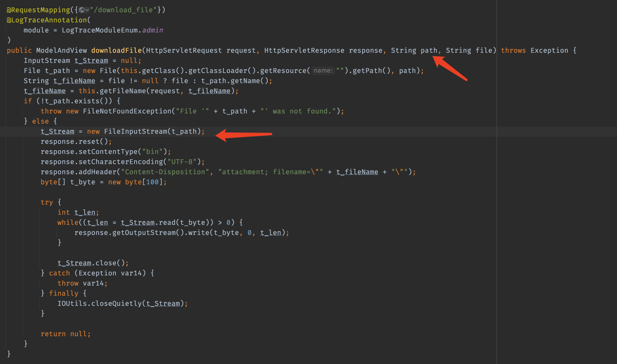
Task: Click the downloadFile method name
Action: pyautogui.click(x=116, y=51)
